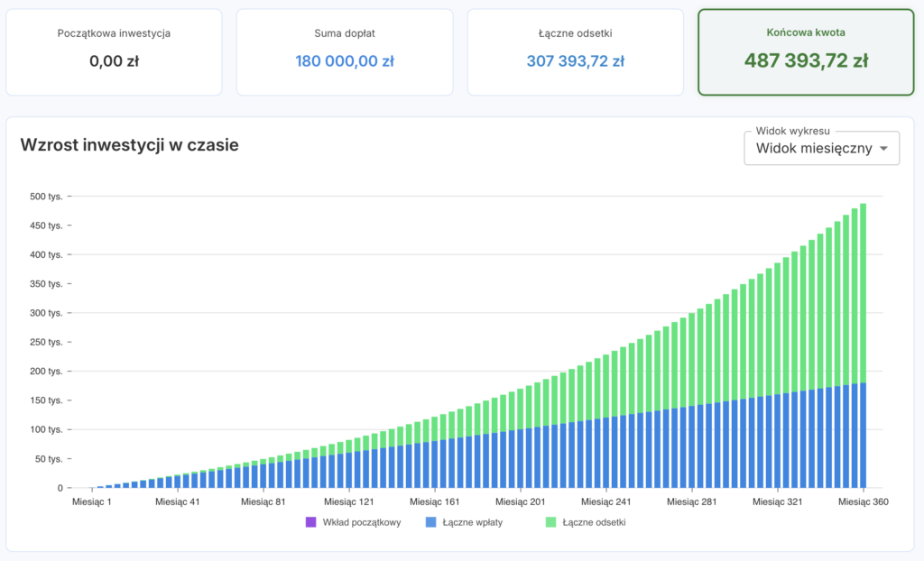Screen dimensions: 924x561
Task: Click the 0,00 zł initial investment value
Action: point(115,61)
